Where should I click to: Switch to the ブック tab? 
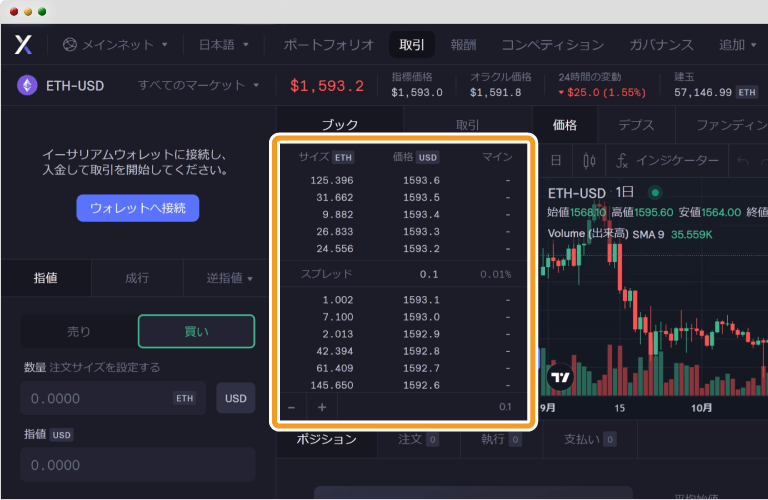coord(340,124)
